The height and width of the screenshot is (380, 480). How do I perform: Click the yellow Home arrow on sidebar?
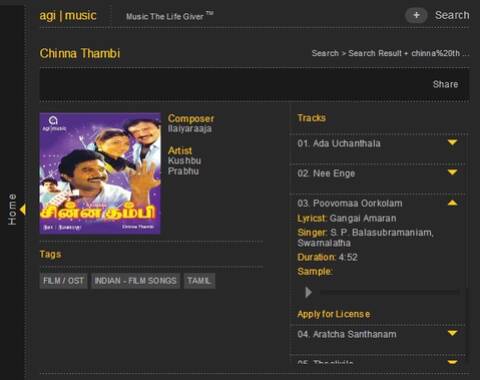(23, 210)
